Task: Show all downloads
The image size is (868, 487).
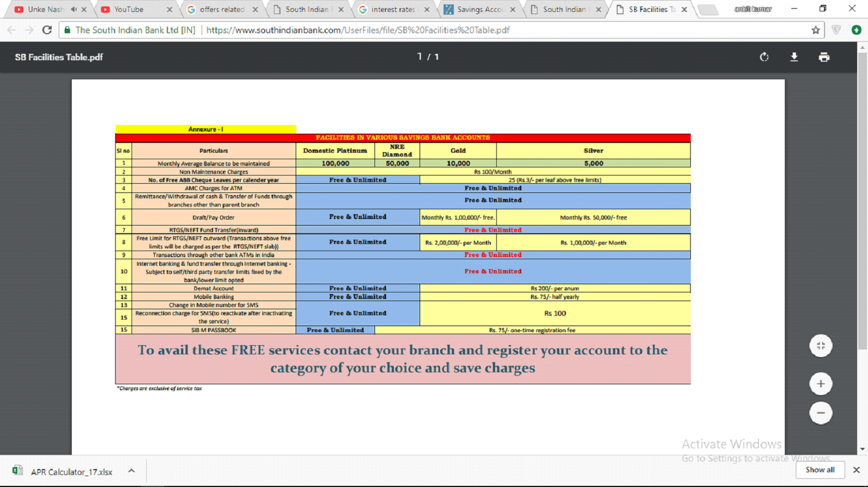Action: tap(820, 470)
